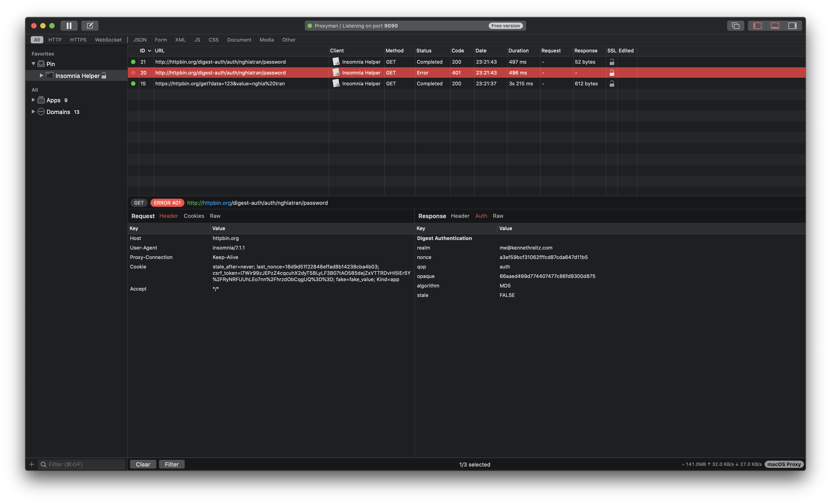
Task: Open the Response Auth tab
Action: pos(481,216)
